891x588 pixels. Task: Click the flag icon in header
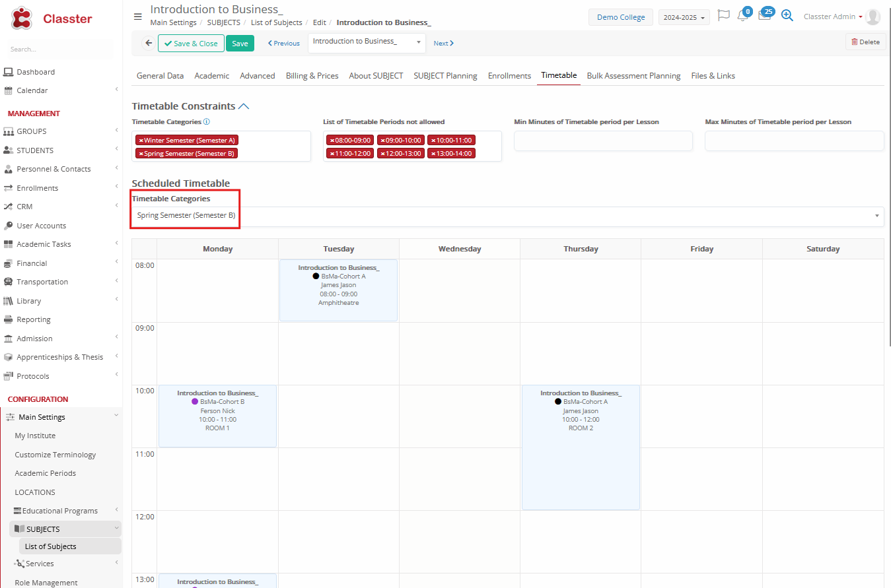(x=723, y=16)
